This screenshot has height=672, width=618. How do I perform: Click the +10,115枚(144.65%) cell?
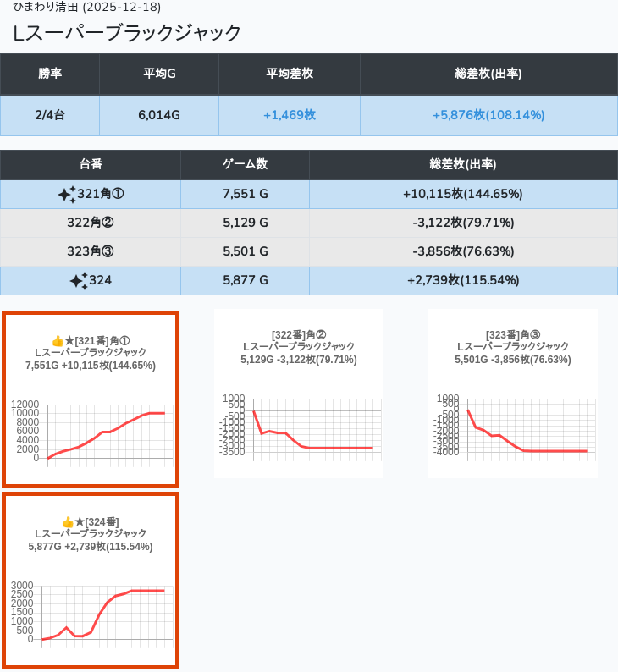point(463,195)
